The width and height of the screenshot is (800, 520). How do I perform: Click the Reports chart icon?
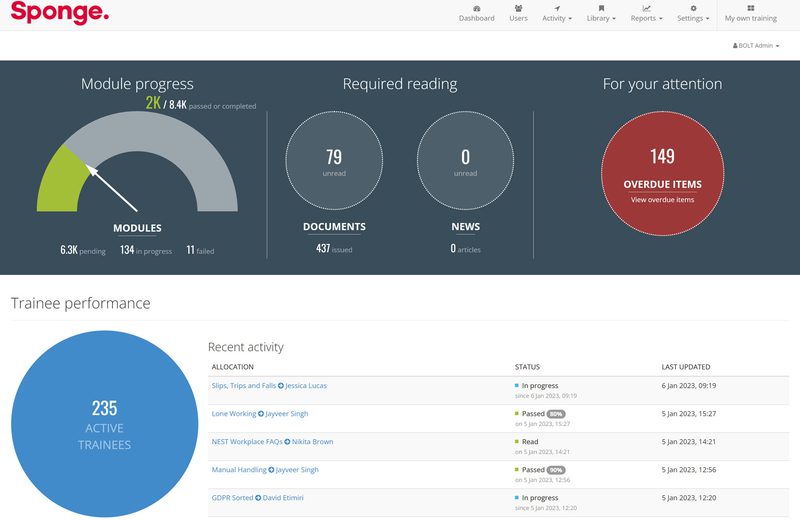point(646,8)
